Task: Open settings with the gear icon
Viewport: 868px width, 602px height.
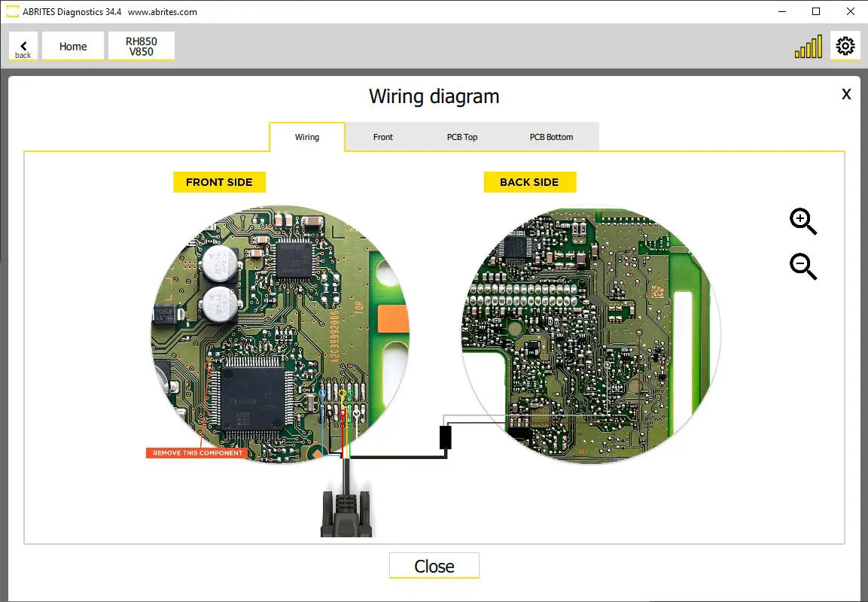Action: (x=845, y=46)
